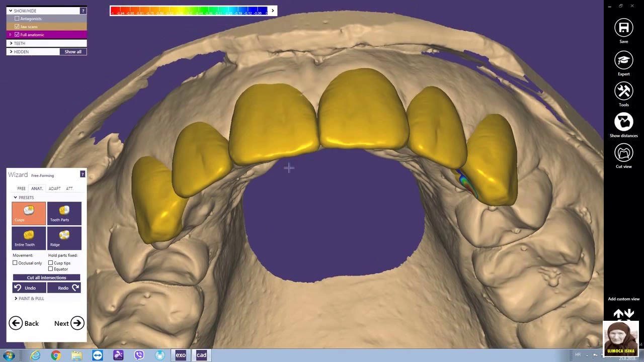Screen dimensions: 644x362
Task: Open Viber from the taskbar
Action: coord(139,355)
